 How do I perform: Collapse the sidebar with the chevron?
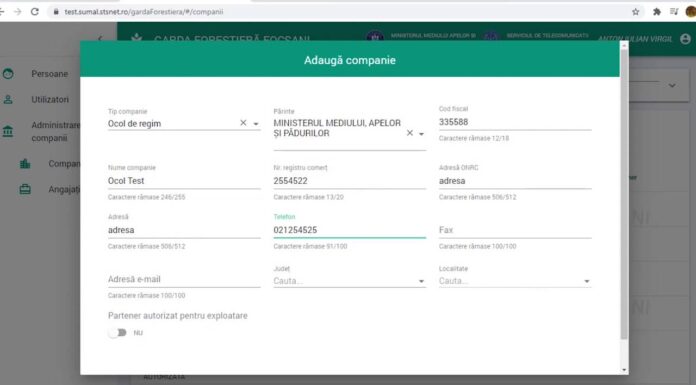click(x=100, y=38)
